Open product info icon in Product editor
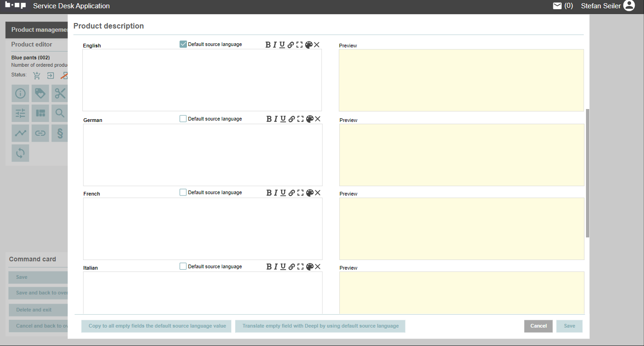 point(20,93)
